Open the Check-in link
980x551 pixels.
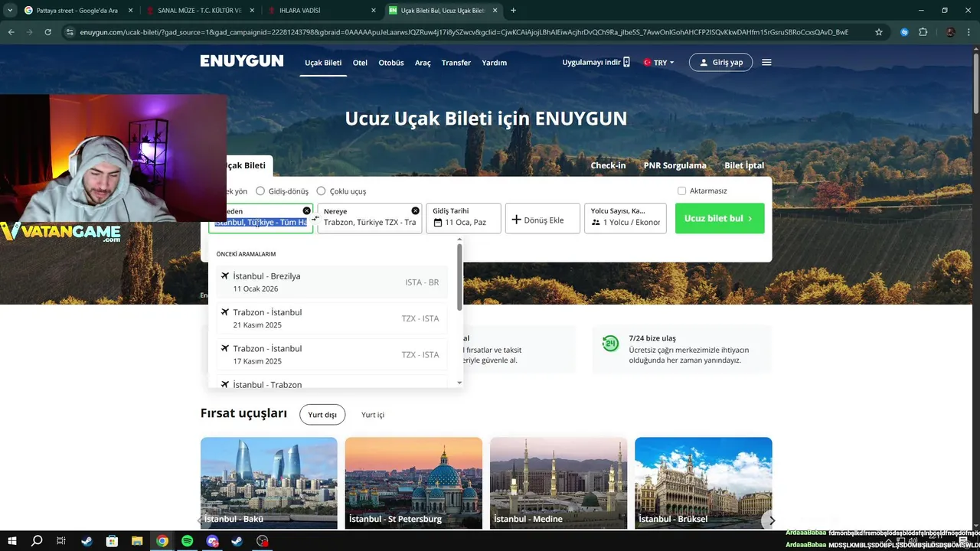pos(608,165)
